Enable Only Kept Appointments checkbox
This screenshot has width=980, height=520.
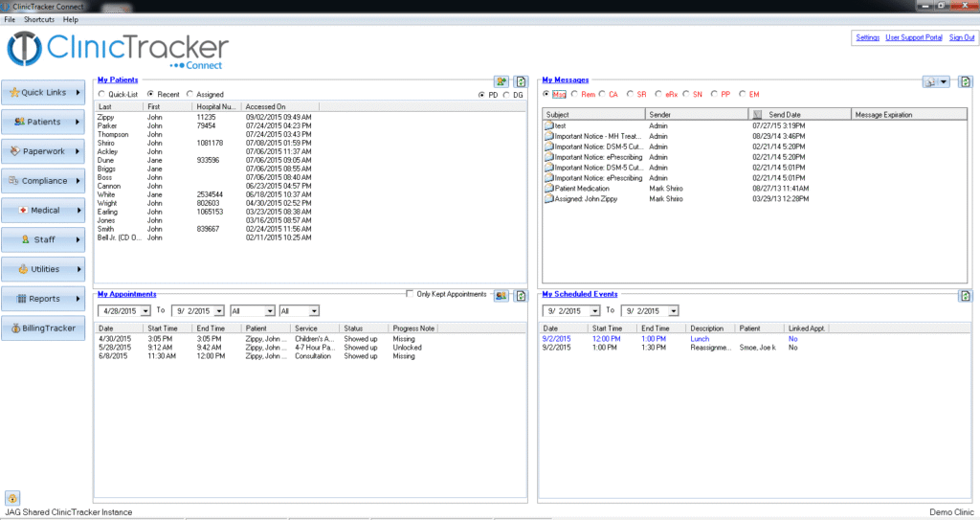[x=410, y=293]
